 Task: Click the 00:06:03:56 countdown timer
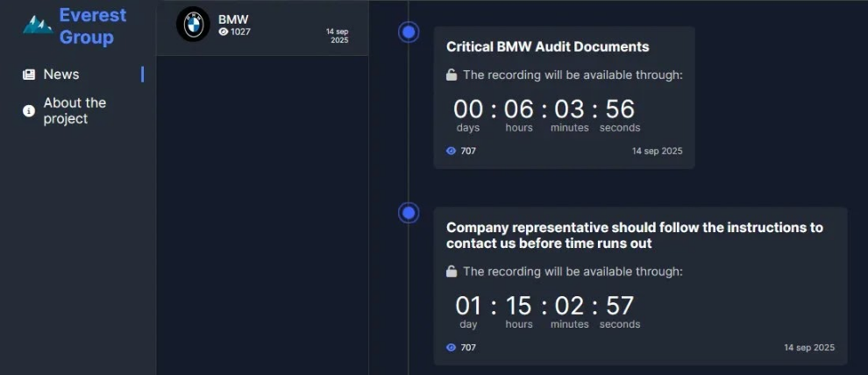click(x=544, y=110)
